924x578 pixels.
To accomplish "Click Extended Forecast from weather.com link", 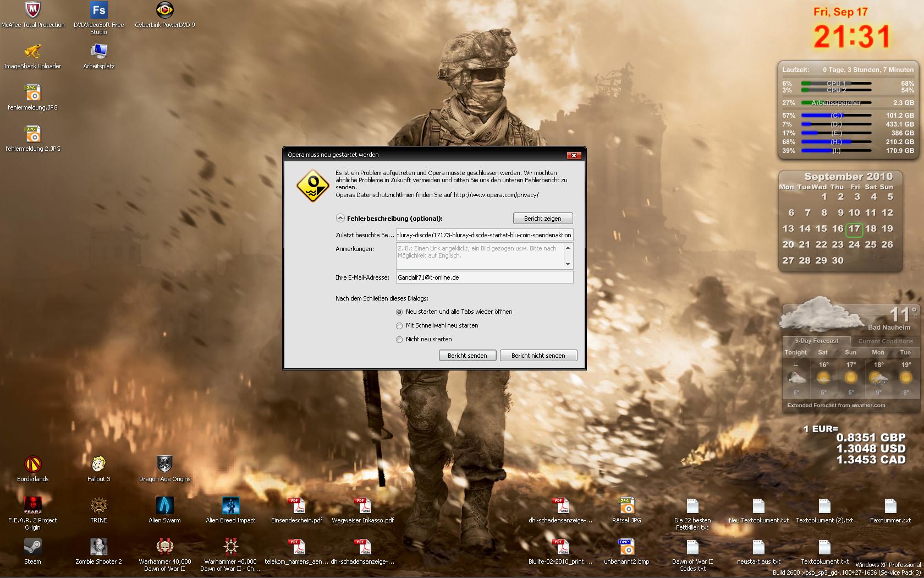I will 836,405.
